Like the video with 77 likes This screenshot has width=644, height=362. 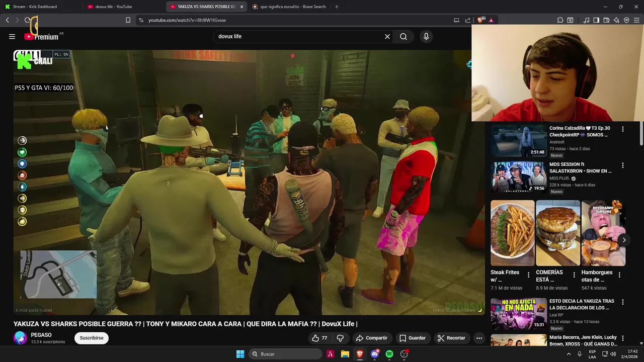(x=319, y=338)
